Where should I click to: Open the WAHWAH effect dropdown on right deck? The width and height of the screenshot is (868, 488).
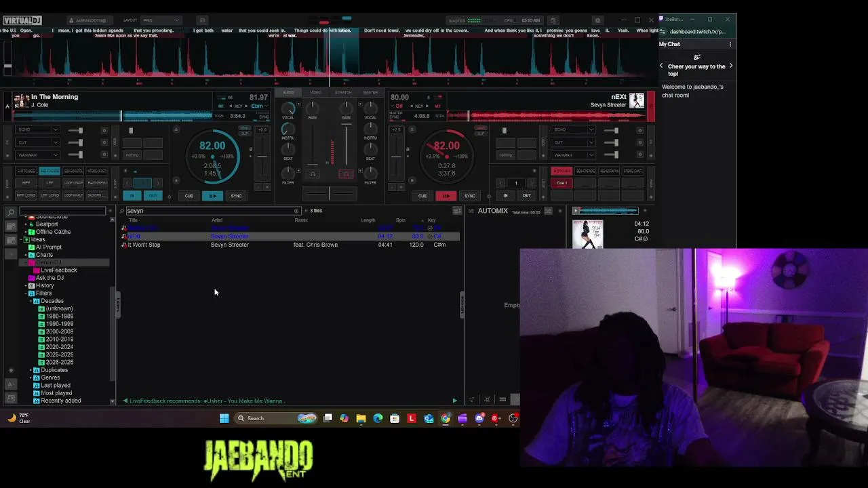pyautogui.click(x=573, y=155)
